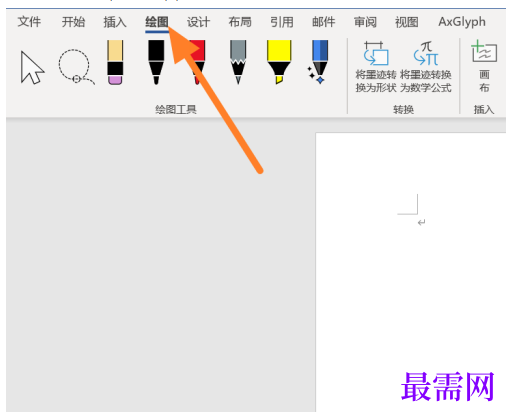
Task: Click in the document page area
Action: click(x=411, y=272)
